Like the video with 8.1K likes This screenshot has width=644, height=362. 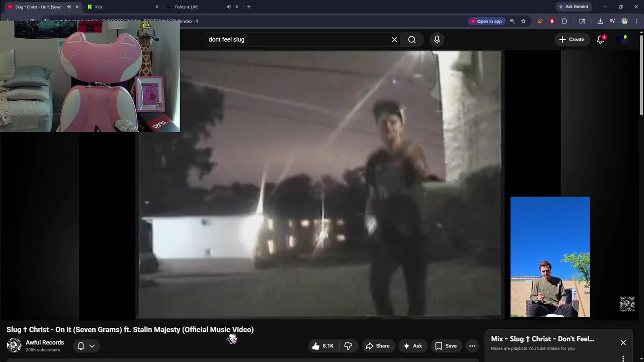323,346
